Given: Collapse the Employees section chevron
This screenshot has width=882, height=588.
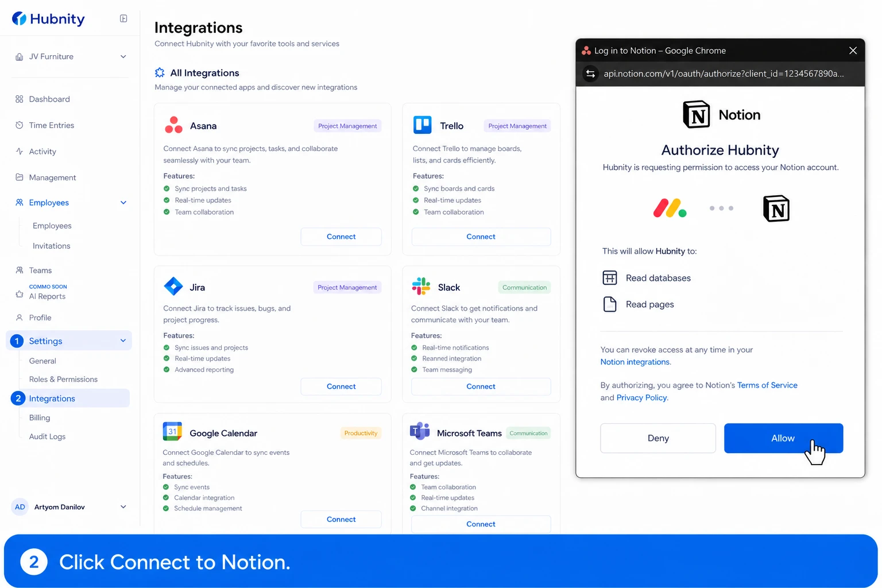Looking at the screenshot, I should (123, 203).
